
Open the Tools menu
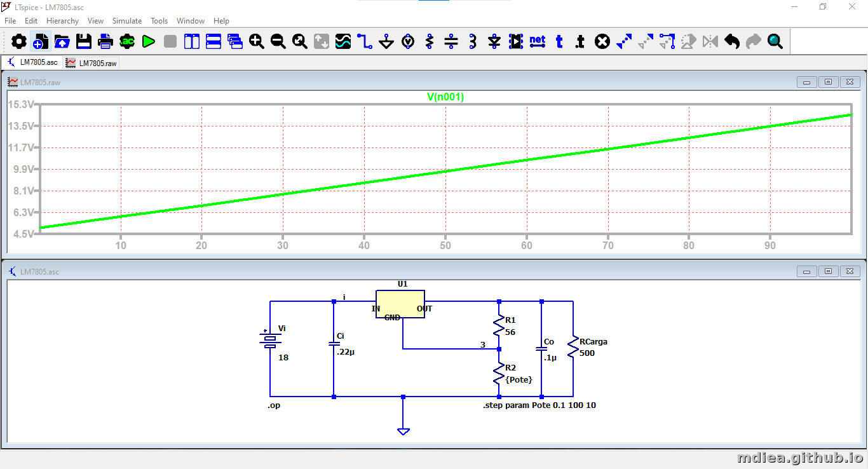[x=159, y=21]
